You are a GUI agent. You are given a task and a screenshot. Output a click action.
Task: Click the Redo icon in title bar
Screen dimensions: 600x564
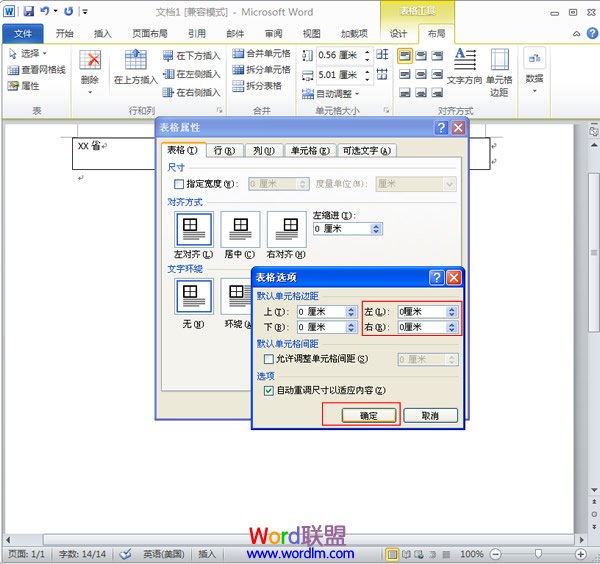[68, 11]
